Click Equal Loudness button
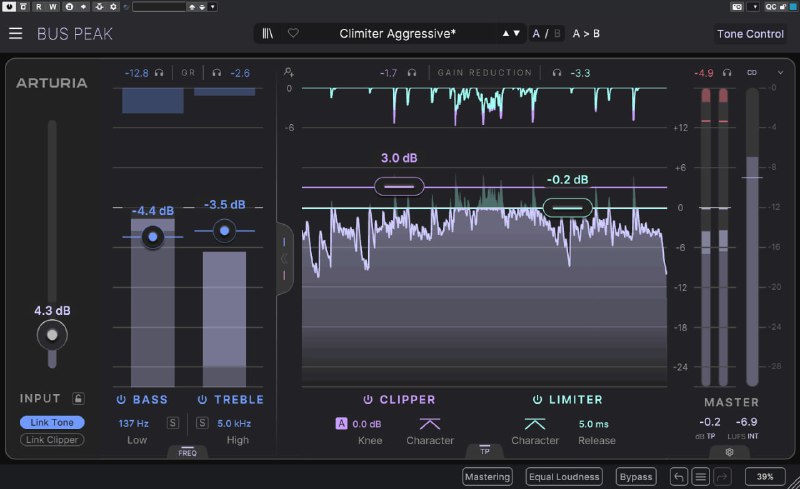The height and width of the screenshot is (489, 800). [x=564, y=477]
